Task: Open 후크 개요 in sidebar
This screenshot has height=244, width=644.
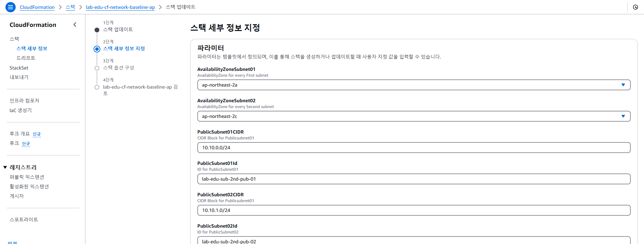Action: coord(20,134)
